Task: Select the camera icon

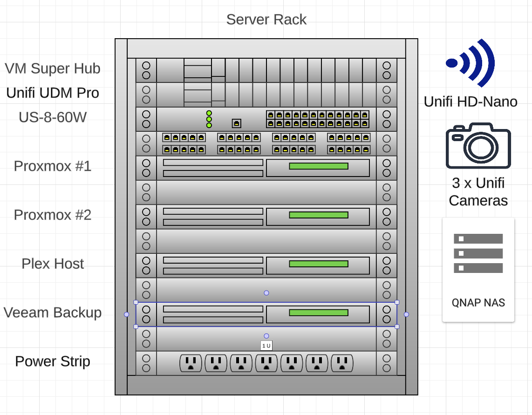Action: coord(478,146)
